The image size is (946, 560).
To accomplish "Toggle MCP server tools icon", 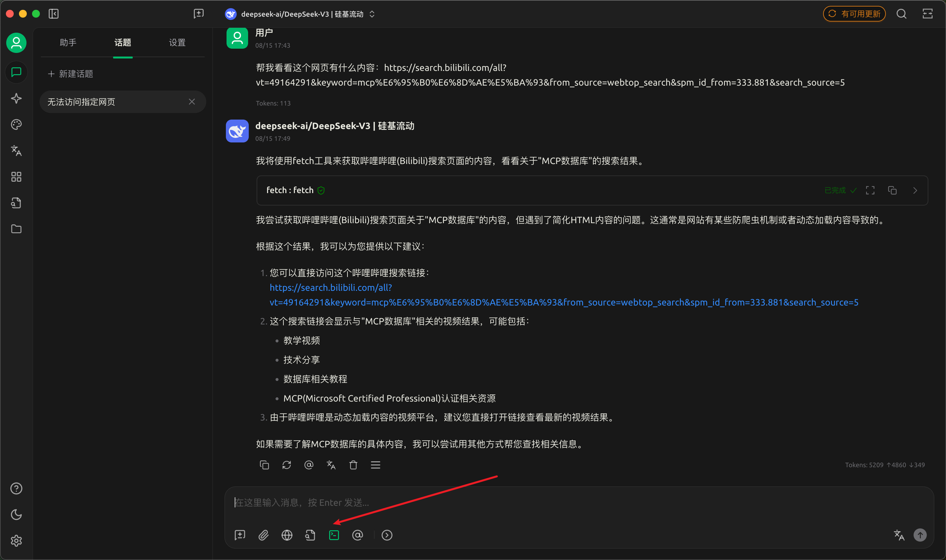I will point(334,535).
